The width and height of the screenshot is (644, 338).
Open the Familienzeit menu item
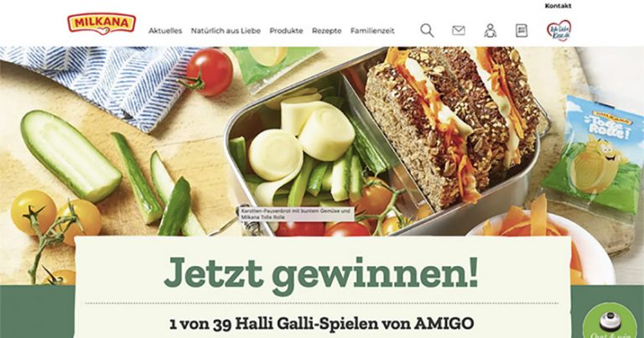coord(372,31)
